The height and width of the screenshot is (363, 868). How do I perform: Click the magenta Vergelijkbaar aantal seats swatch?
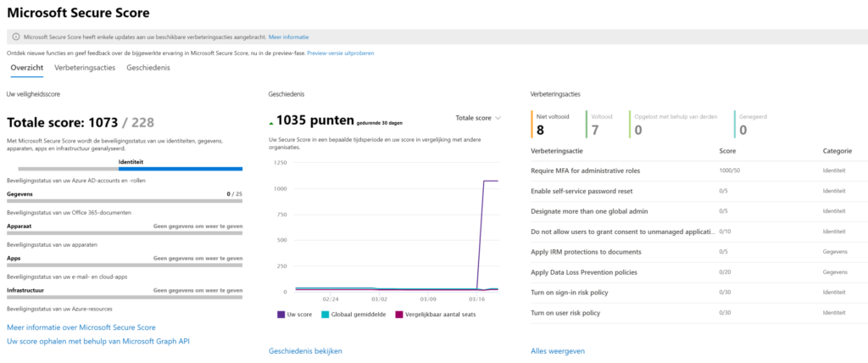pos(398,314)
